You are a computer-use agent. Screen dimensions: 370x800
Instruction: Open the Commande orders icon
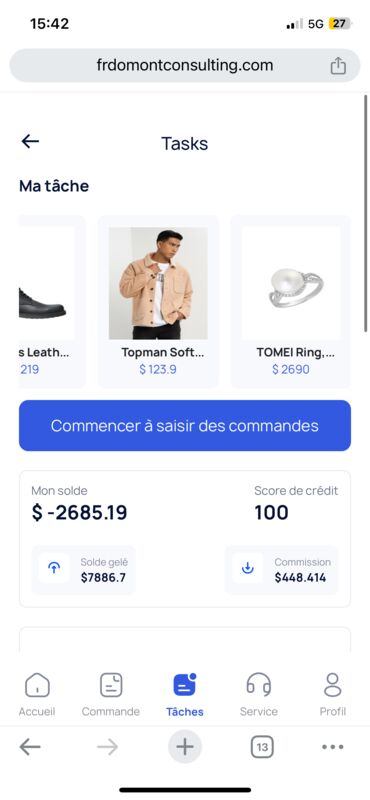(111, 685)
